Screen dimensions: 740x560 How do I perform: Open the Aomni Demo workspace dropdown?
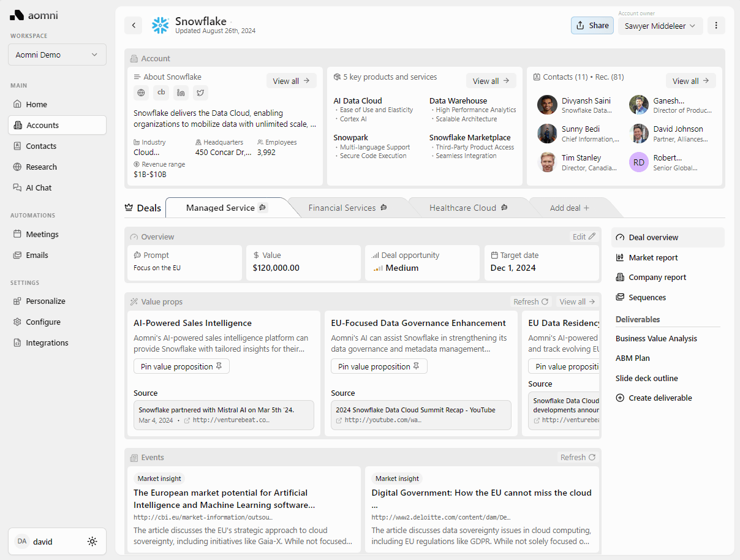[x=57, y=55]
